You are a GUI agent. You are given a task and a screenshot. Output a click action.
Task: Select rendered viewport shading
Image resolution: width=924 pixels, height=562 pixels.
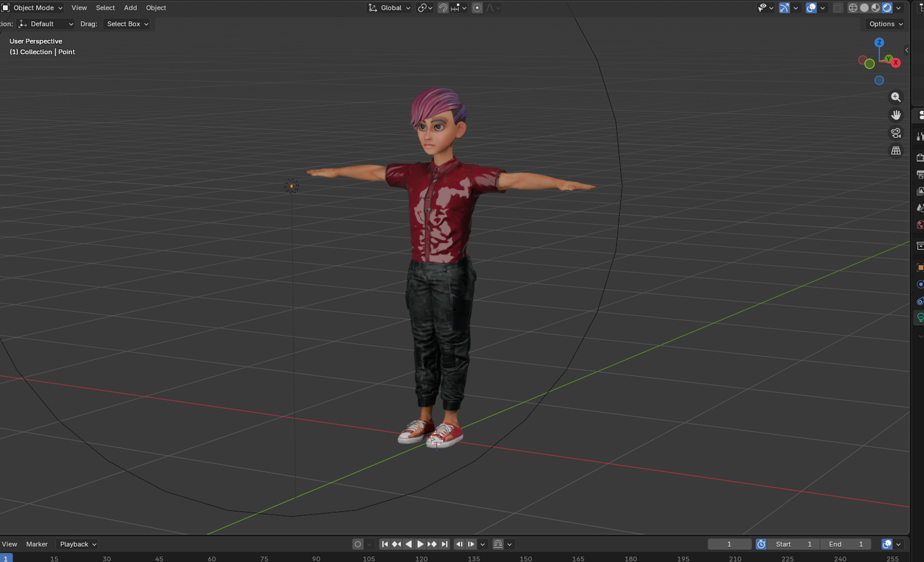[x=887, y=8]
